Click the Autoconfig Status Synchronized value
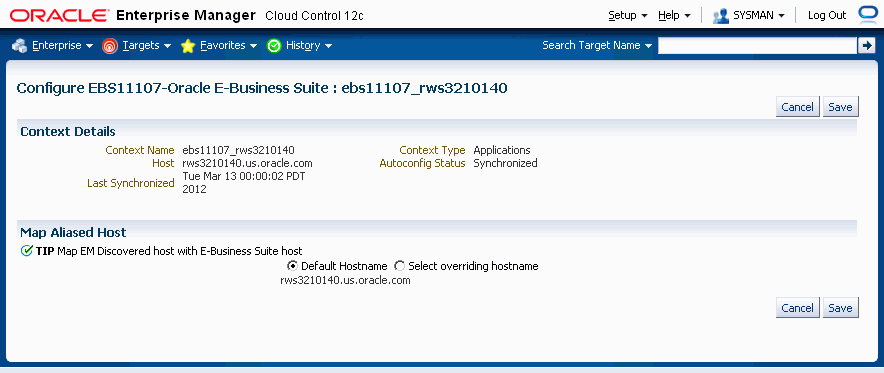Screen dimensions: 884x373 [x=505, y=163]
